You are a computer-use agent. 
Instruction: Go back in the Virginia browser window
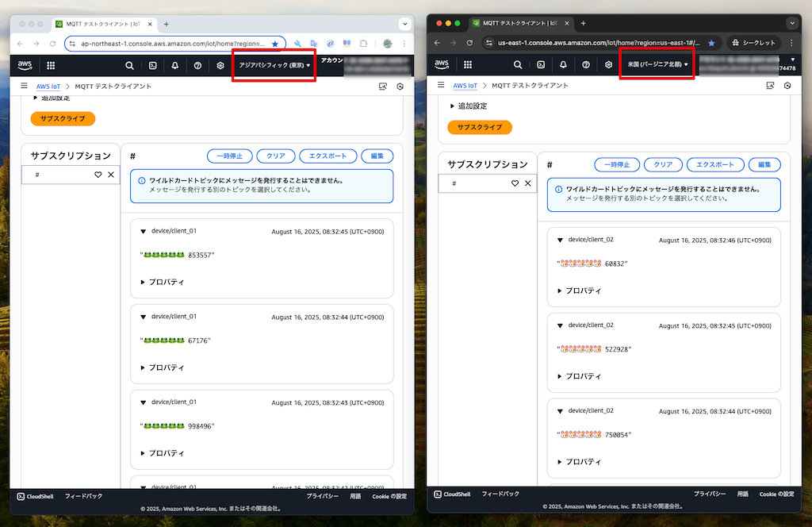pos(437,43)
